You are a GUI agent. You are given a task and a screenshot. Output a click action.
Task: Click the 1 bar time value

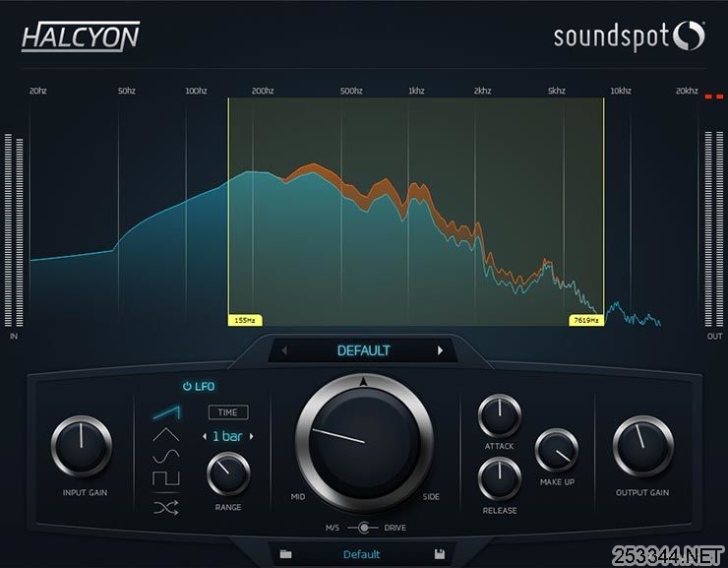(227, 436)
